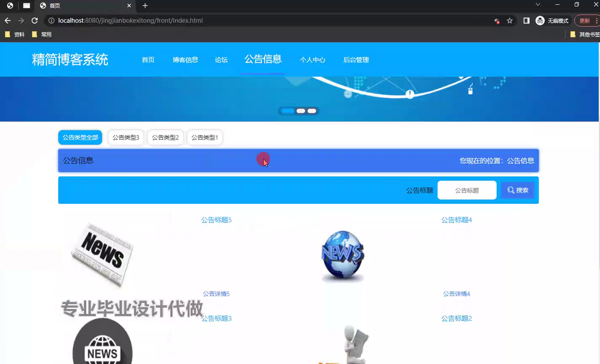Click the third-party cookie blocked icon
Image resolution: width=600 pixels, height=364 pixels.
[x=497, y=20]
